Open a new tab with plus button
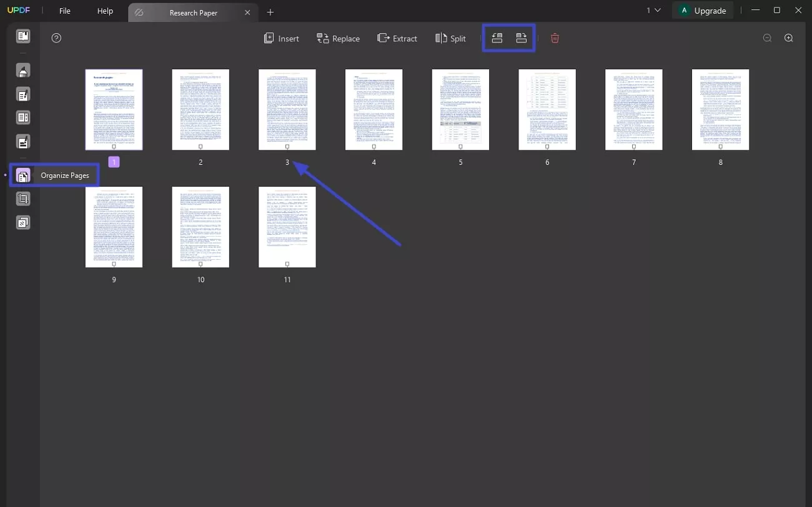 (x=270, y=12)
